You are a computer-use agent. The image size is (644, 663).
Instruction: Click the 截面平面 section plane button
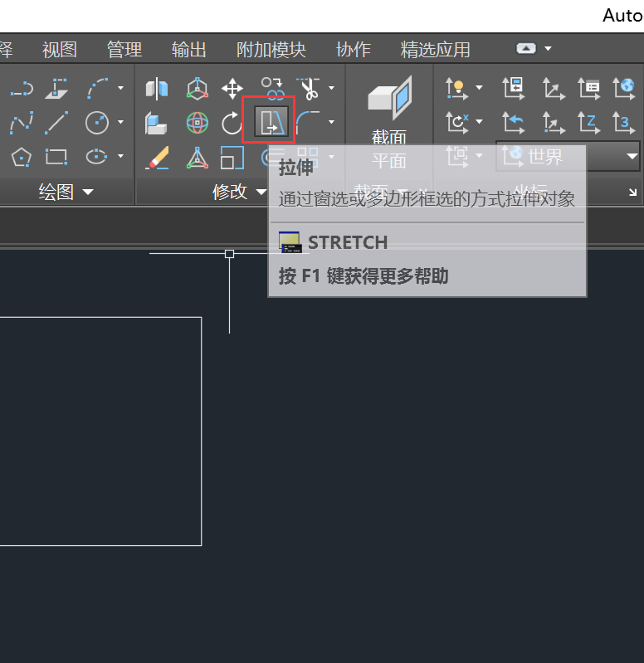389,123
